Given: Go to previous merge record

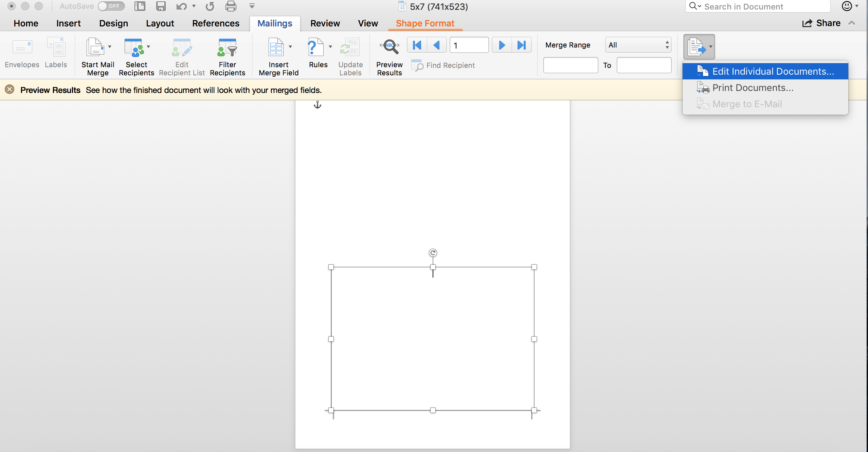Looking at the screenshot, I should [437, 45].
